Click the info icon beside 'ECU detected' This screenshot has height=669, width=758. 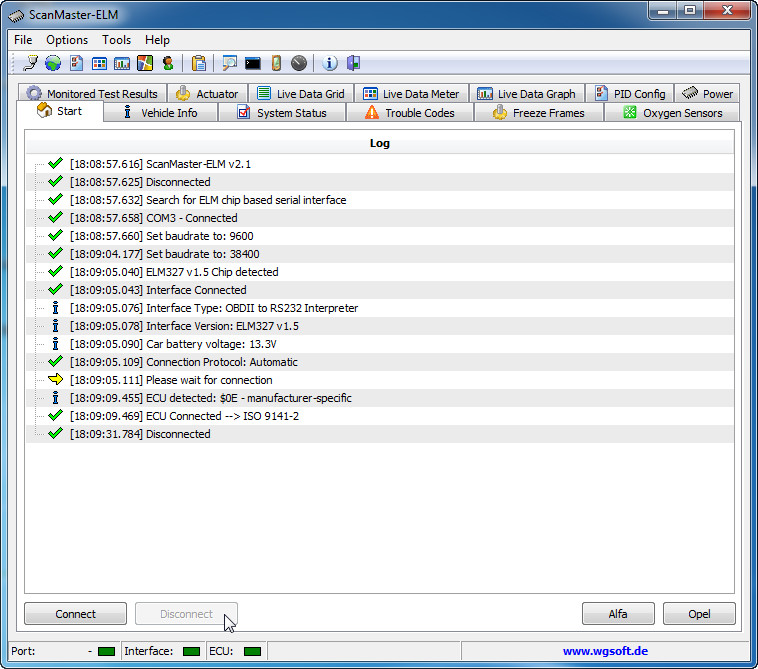tap(56, 397)
